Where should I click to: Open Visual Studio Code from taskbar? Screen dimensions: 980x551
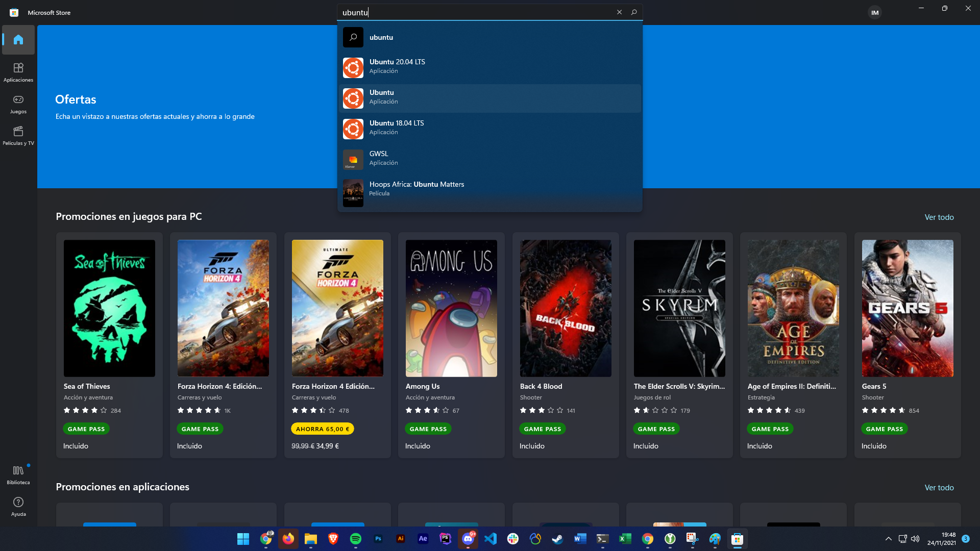pos(491,539)
